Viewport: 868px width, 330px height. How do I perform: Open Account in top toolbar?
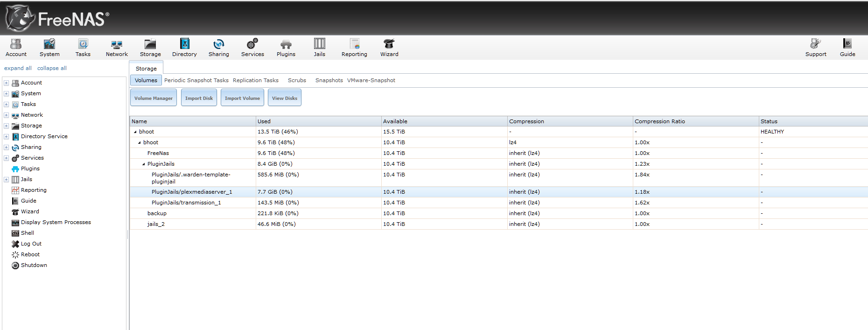click(16, 48)
